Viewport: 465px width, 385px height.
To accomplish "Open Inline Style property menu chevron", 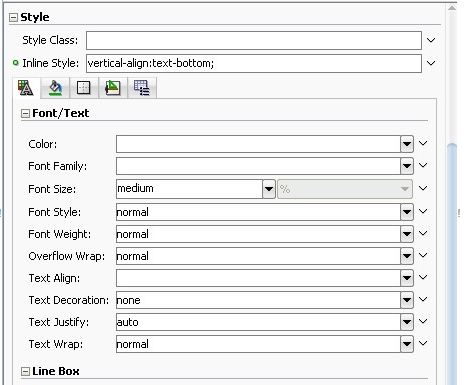I will point(431,63).
